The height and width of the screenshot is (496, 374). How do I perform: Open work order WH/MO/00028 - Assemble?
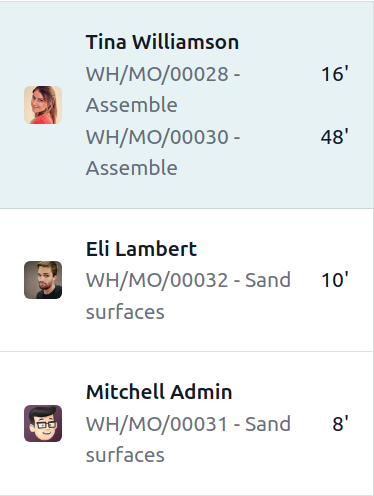(163, 89)
